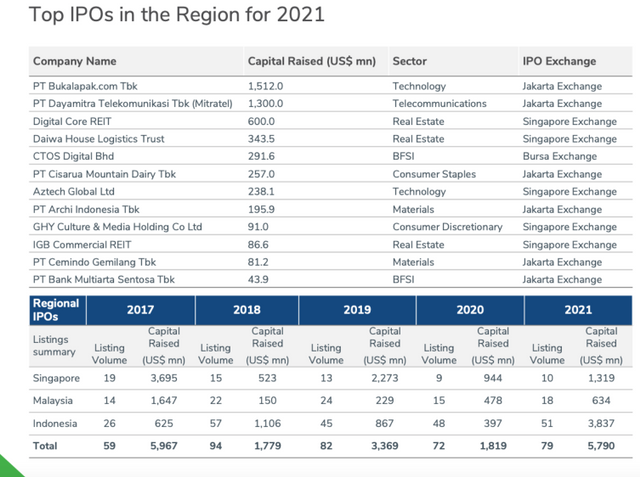Click the Company Name column header
This screenshot has width=640, height=477.
(x=75, y=61)
